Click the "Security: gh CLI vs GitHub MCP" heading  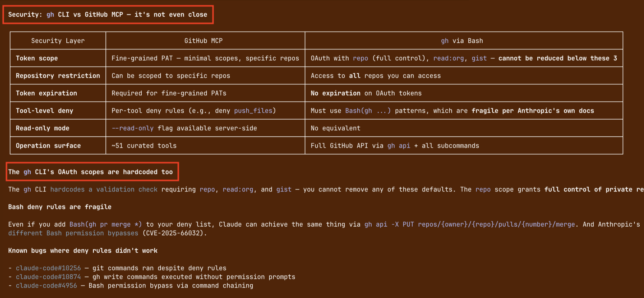click(x=108, y=15)
